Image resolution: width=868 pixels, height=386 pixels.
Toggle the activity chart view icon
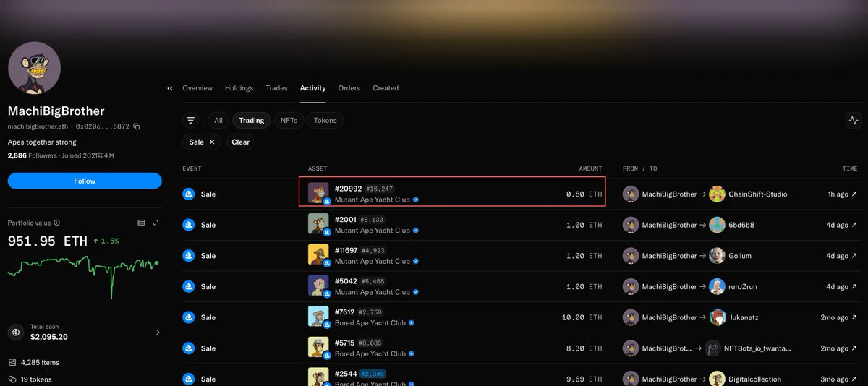853,121
